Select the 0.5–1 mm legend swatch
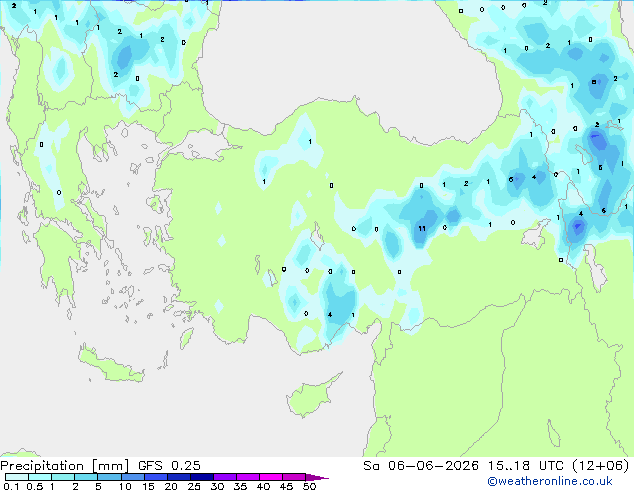Screen dimensions: 634x490 click(x=40, y=477)
